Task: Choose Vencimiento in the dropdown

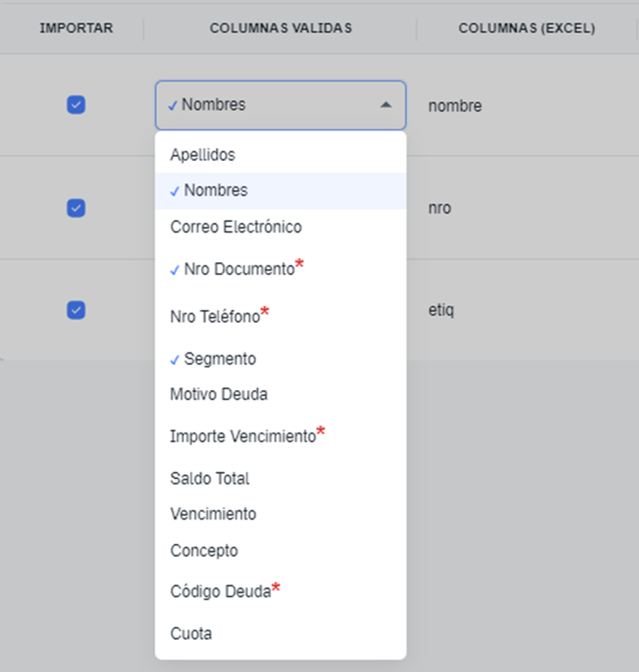Action: [x=213, y=514]
